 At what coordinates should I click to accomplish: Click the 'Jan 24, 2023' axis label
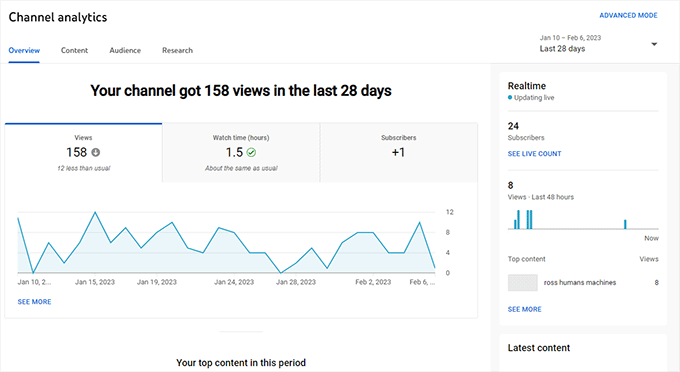click(234, 282)
